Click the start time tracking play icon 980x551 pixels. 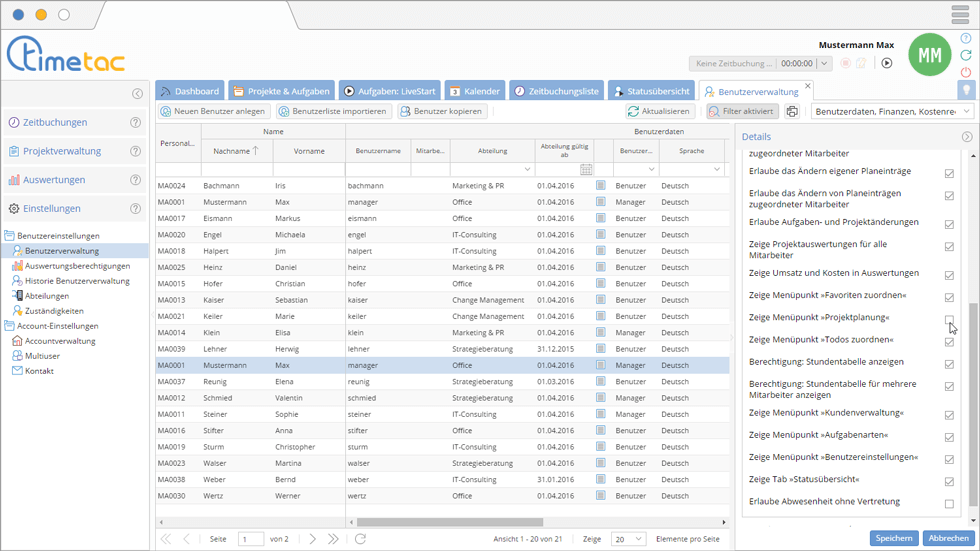[x=886, y=63]
